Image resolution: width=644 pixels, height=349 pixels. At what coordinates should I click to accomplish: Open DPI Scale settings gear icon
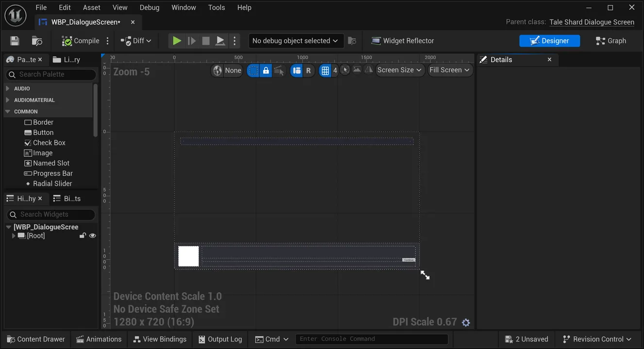pos(466,322)
